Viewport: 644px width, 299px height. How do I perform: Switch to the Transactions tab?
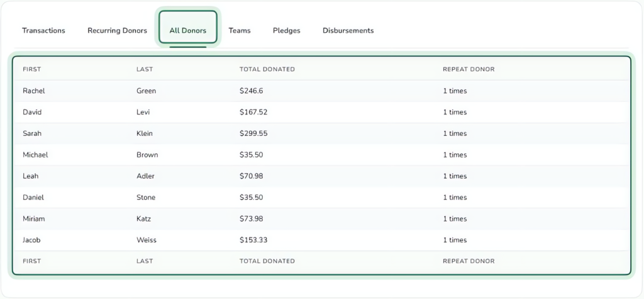[43, 30]
